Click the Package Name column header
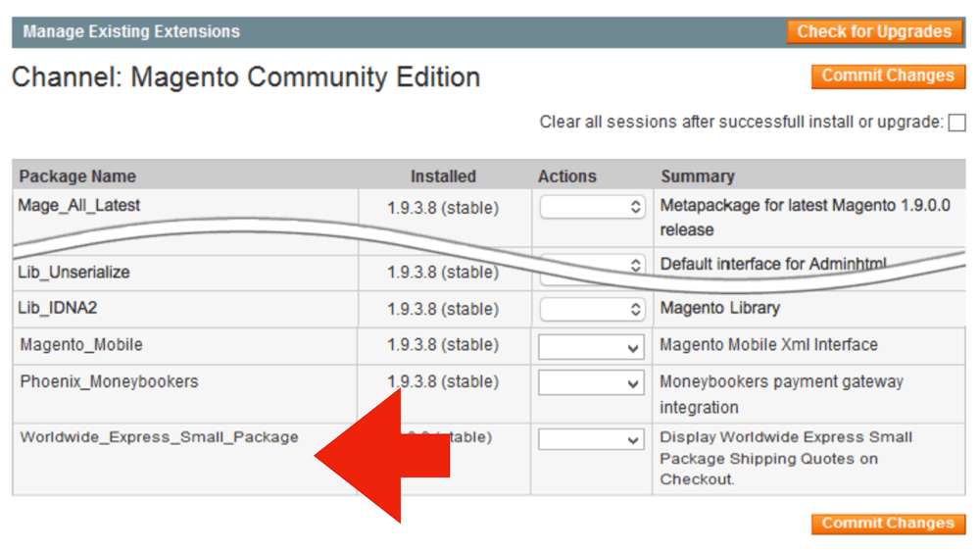This screenshot has height=551, width=980. click(x=77, y=176)
